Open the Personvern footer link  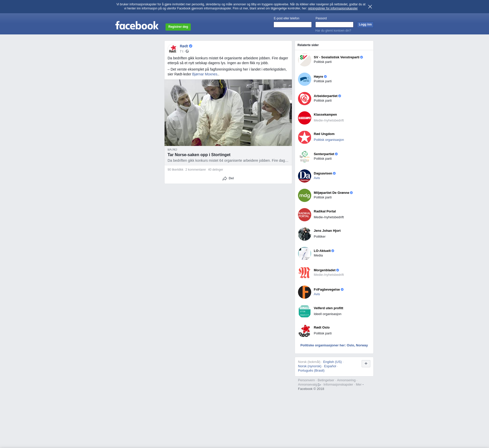(x=306, y=380)
